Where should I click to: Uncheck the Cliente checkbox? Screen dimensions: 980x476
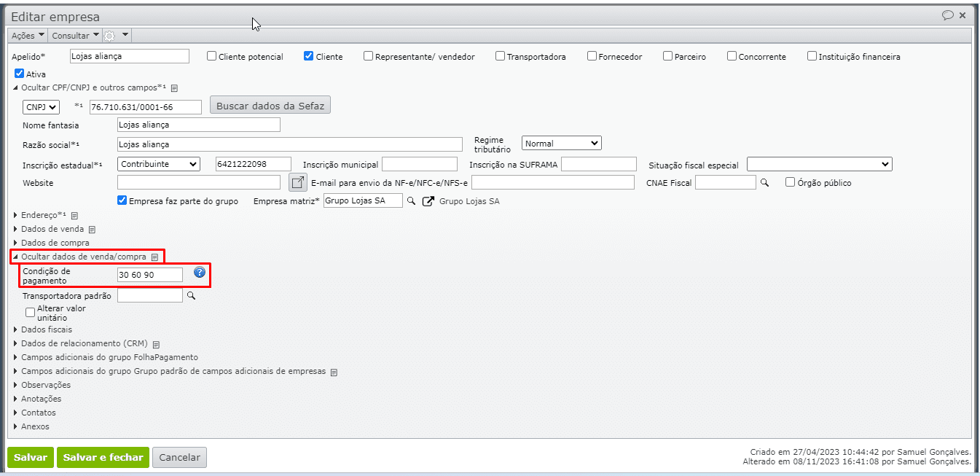[309, 56]
